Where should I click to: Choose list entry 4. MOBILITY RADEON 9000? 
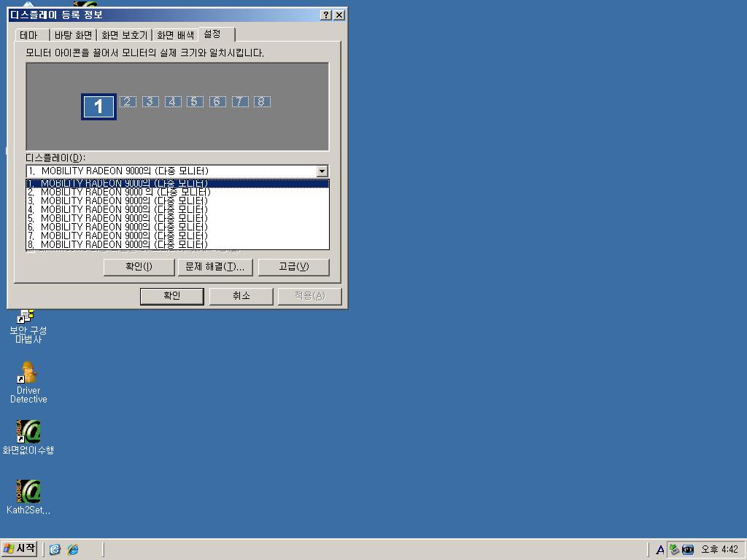point(177,209)
